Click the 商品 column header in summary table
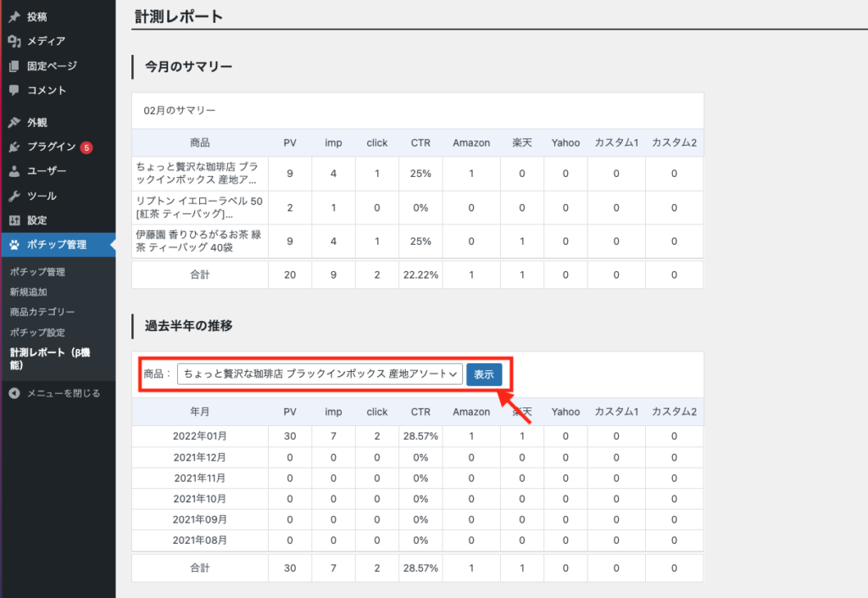Screen dimensions: 868x598 point(200,142)
